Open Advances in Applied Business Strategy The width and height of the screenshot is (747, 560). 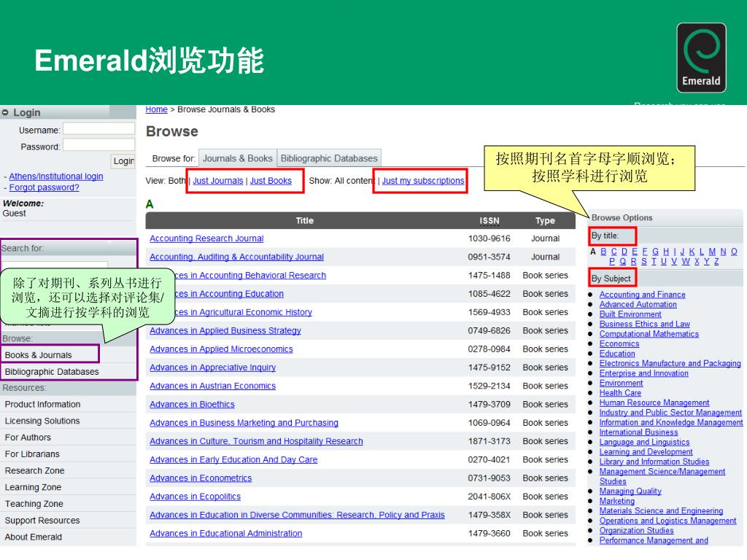(x=225, y=331)
